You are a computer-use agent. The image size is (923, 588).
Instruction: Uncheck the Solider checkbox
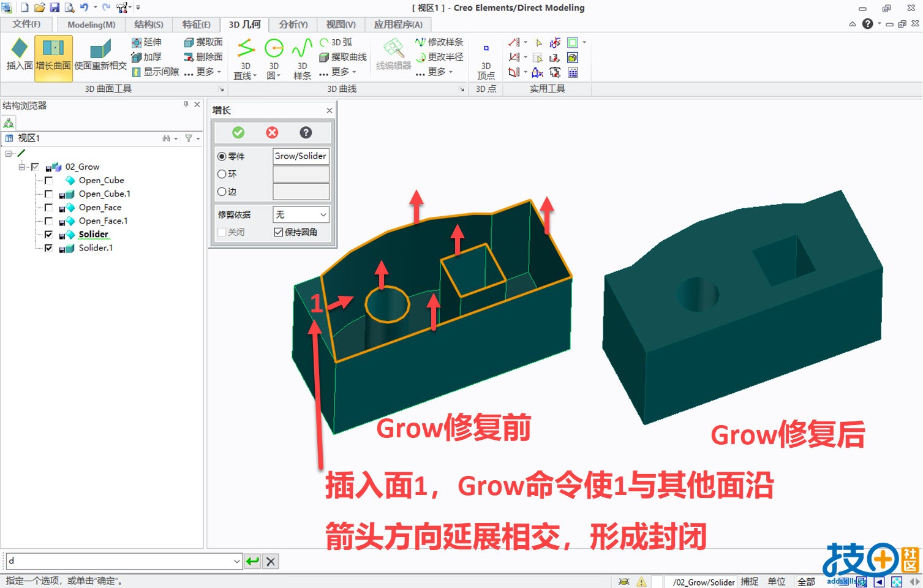point(48,234)
